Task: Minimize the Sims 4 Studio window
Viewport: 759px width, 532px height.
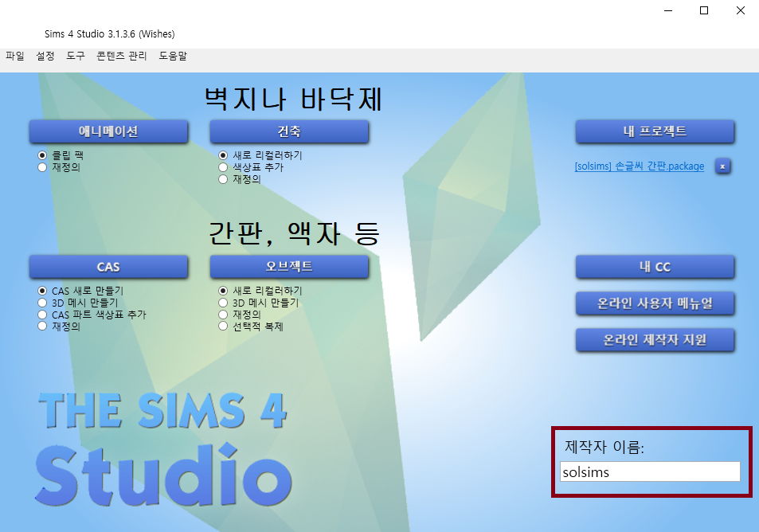Action: 668,10
